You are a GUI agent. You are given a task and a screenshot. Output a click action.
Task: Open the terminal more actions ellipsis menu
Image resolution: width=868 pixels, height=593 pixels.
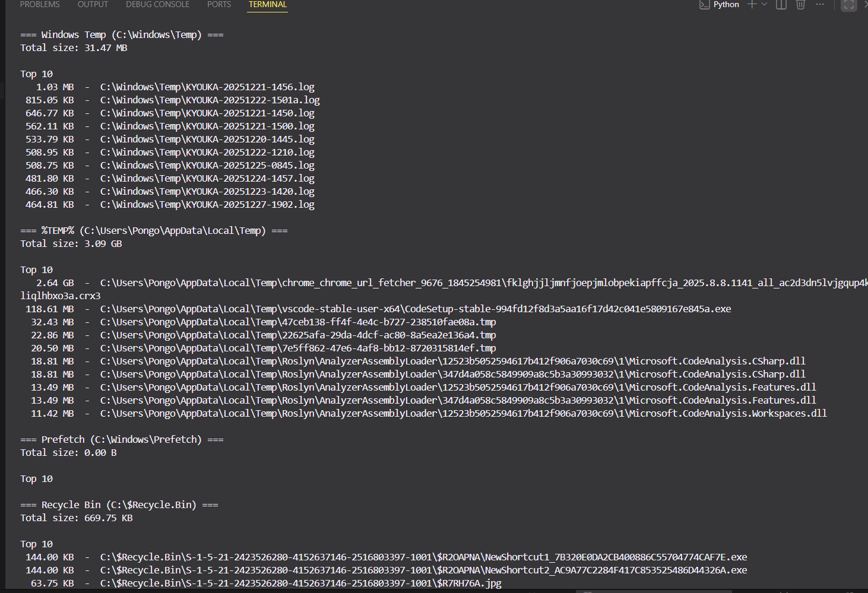pyautogui.click(x=820, y=5)
